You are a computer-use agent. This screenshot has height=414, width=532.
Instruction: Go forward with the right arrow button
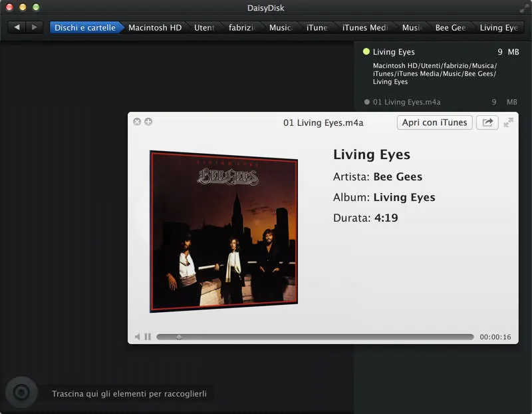click(x=34, y=27)
